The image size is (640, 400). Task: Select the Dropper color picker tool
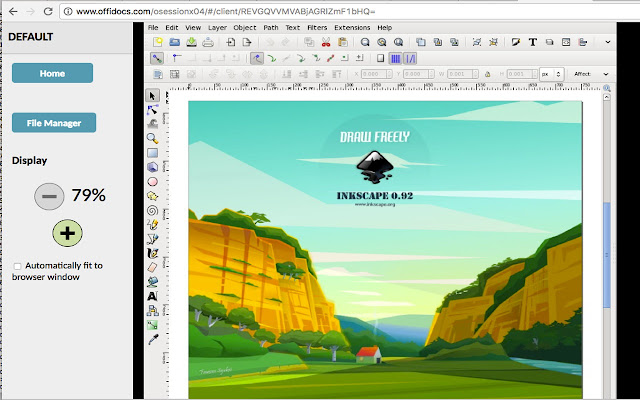[x=152, y=339]
